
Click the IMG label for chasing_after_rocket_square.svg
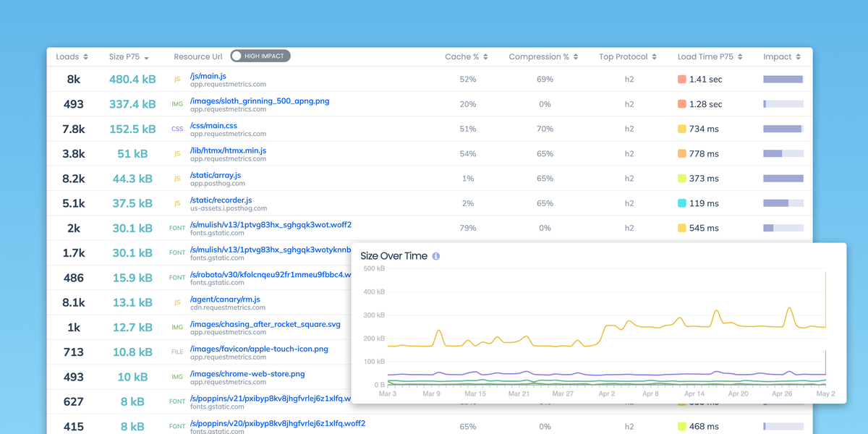point(177,328)
